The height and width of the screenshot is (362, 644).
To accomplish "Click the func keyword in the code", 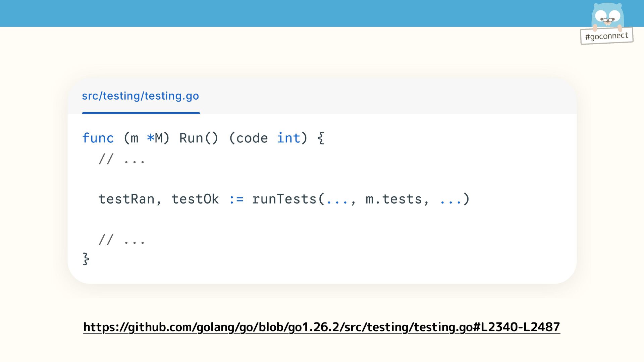I will tap(98, 138).
